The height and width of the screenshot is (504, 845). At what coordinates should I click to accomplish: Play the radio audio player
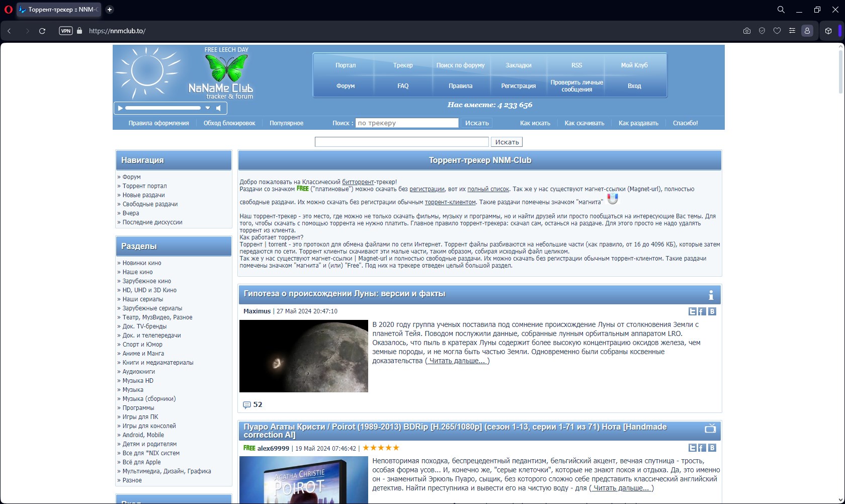120,108
